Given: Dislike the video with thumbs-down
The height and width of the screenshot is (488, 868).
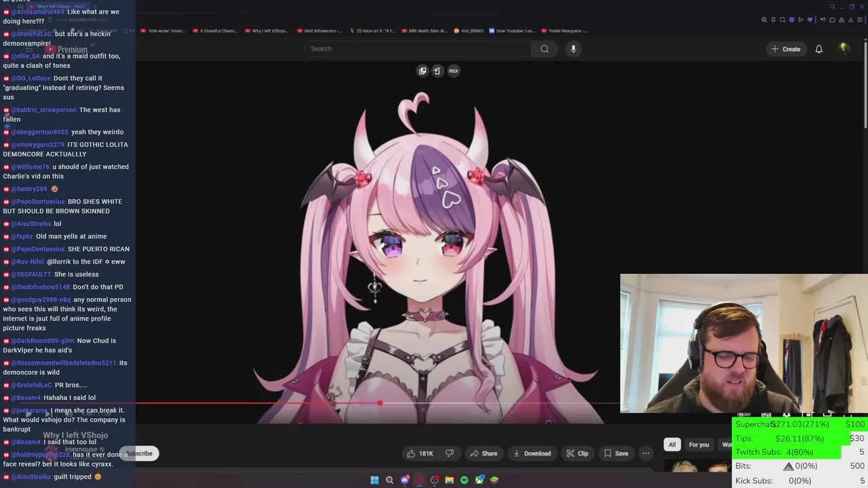Looking at the screenshot, I should pos(449,453).
